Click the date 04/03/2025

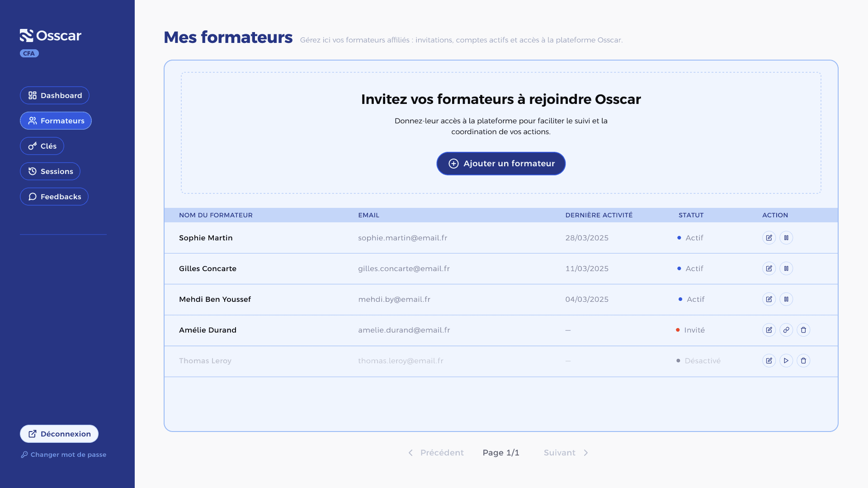coord(587,299)
